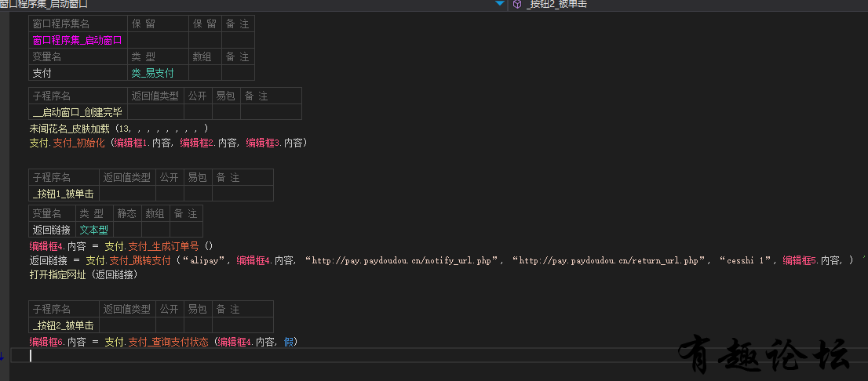Select the magenta 窗口程序集_启动窗口 name cell
Image resolution: width=868 pixels, height=381 pixels.
tap(78, 40)
